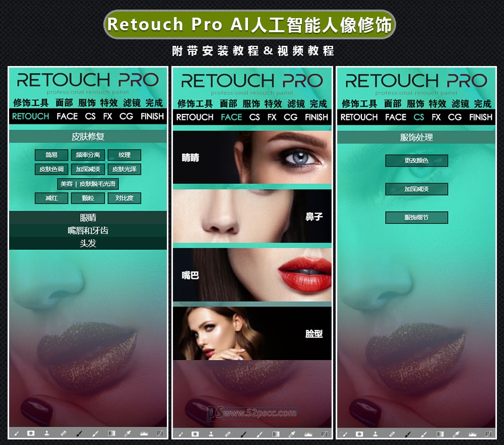Viewport: 504px width, 445px height.
Task: Select clone stamp tool in right panel
Action: (x=375, y=434)
